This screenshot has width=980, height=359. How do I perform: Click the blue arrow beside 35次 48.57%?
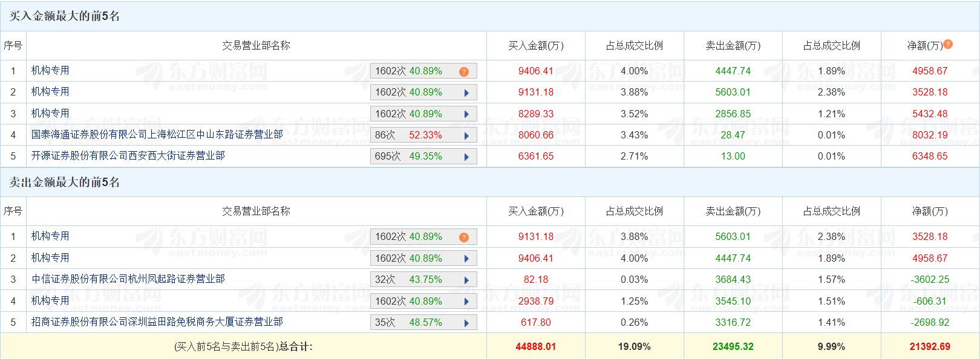point(466,323)
